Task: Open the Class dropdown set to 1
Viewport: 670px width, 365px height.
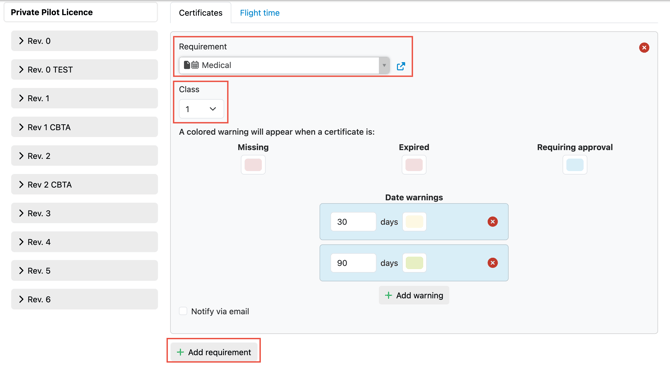Action: (201, 109)
